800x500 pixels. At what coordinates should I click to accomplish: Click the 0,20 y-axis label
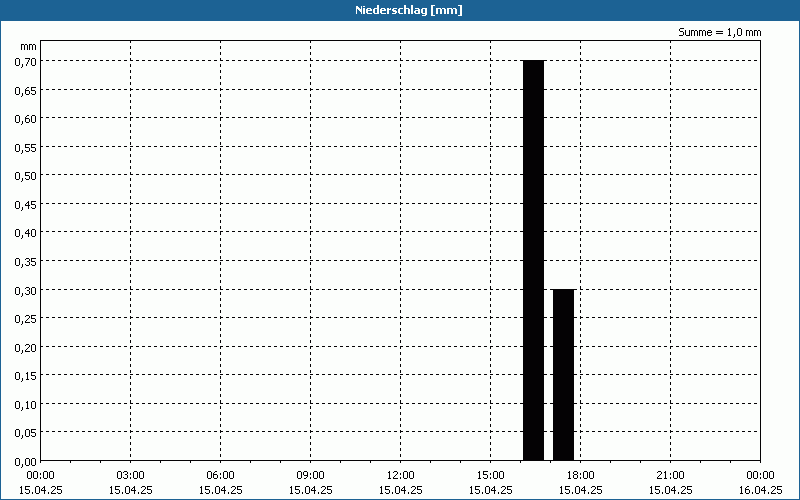26,347
